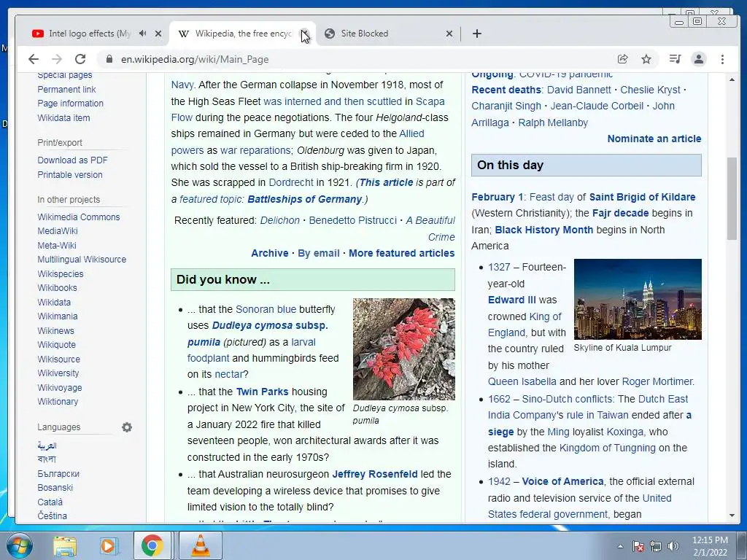Open the Jeffrey Rosenfeld link
747x560 pixels.
coord(374,474)
